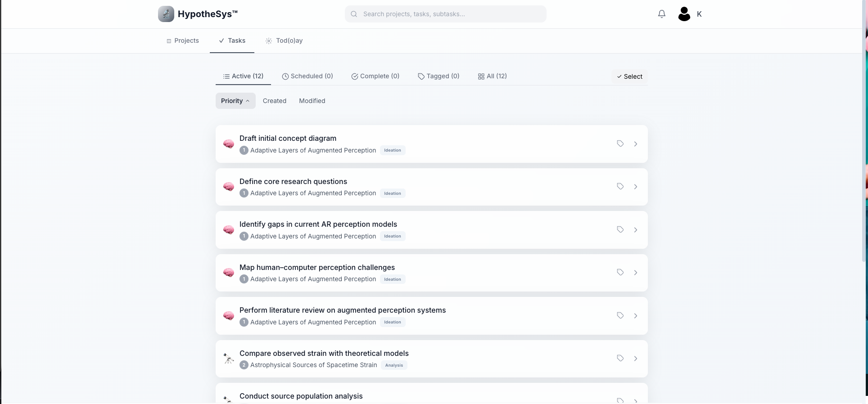Viewport: 868px width, 404px height.
Task: Switch to the Projects tab
Action: [182, 40]
